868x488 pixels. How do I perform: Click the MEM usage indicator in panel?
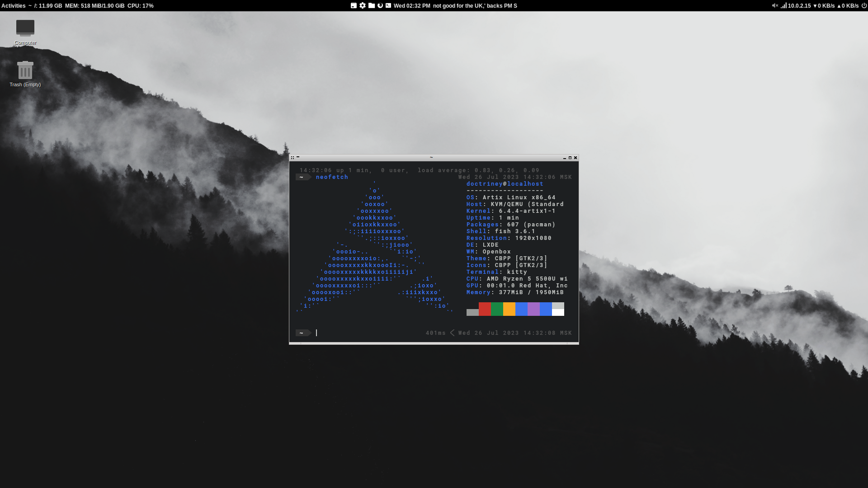point(94,6)
